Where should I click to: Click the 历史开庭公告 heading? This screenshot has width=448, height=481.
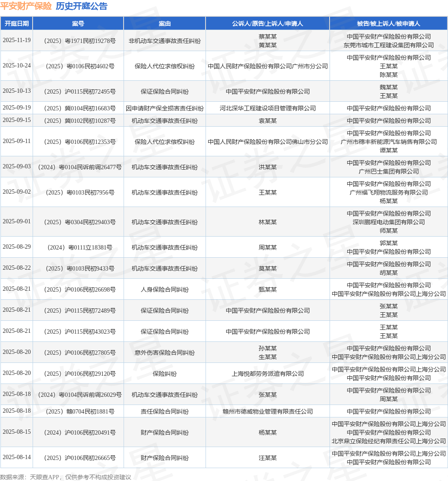(82, 6)
